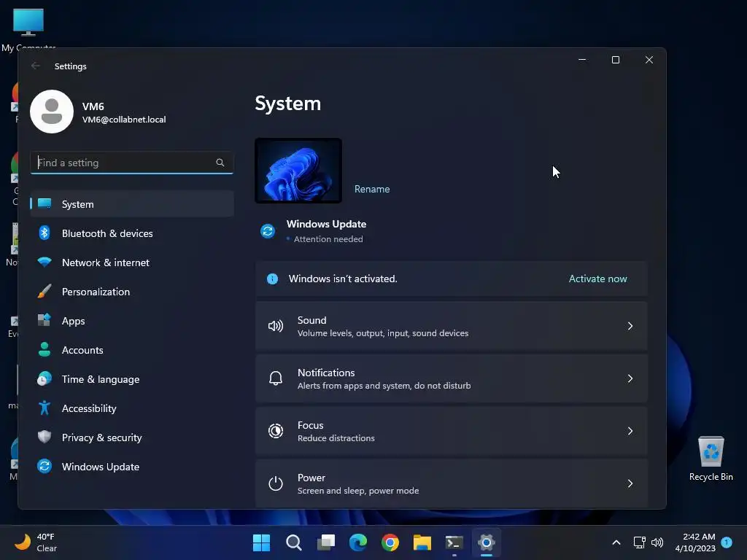Open System in the Settings sidebar
Viewport: 747px width, 560px height.
pyautogui.click(x=131, y=204)
